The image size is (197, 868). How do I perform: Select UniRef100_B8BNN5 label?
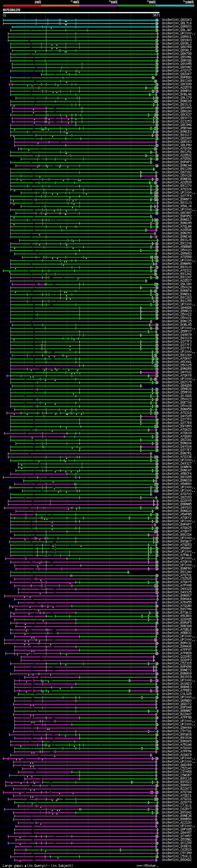177,504
